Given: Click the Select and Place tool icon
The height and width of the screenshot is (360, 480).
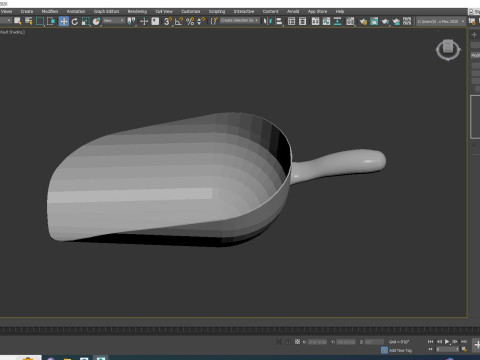Looking at the screenshot, I should 96,21.
